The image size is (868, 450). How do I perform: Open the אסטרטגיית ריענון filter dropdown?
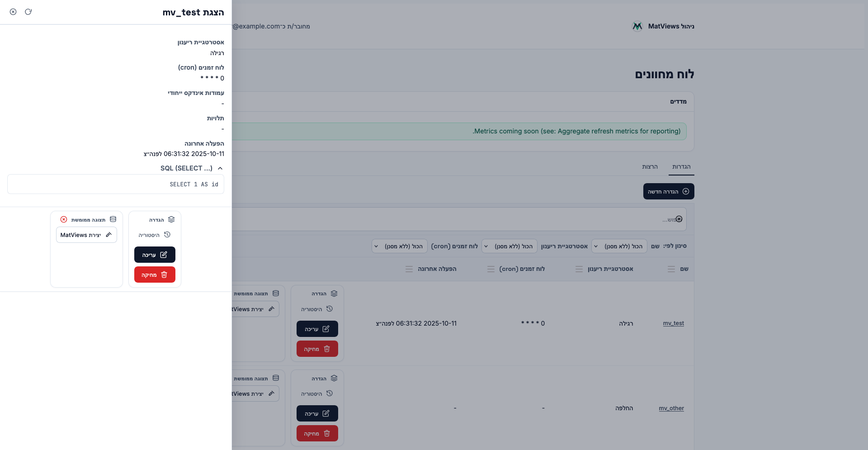coord(509,246)
